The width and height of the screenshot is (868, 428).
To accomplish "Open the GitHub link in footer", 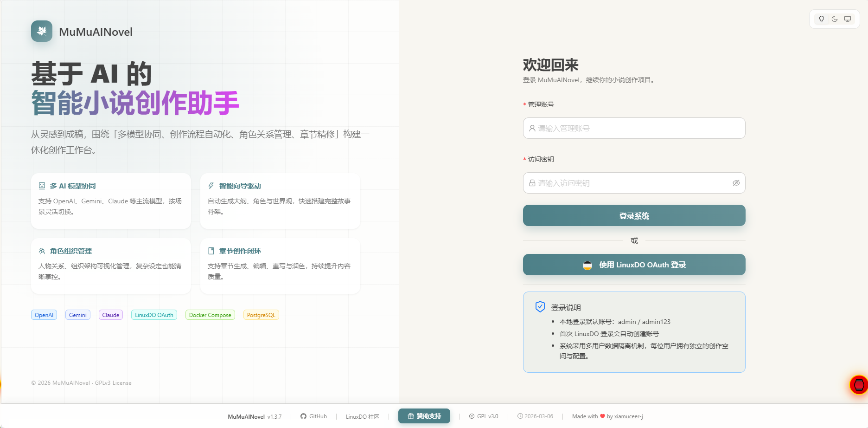I will point(313,416).
